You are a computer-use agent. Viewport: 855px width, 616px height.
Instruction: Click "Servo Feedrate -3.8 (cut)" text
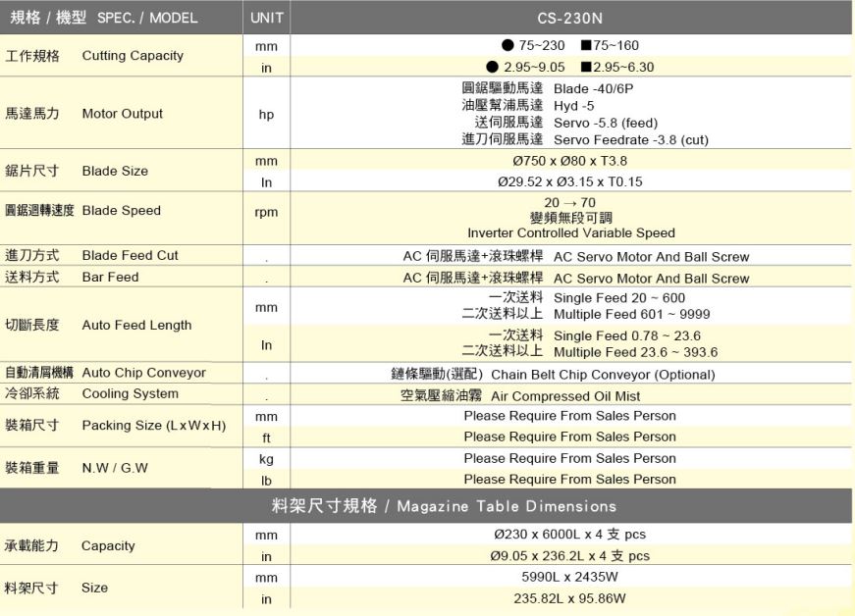pyautogui.click(x=631, y=140)
